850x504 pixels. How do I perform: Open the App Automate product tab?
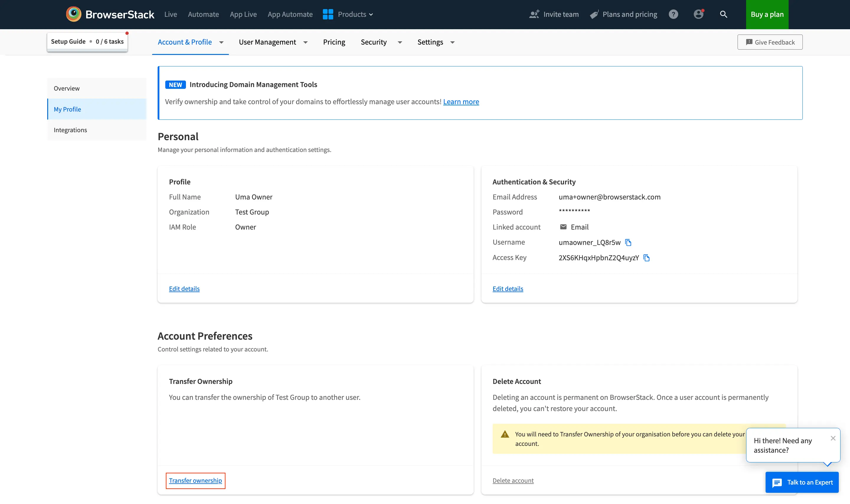tap(290, 14)
